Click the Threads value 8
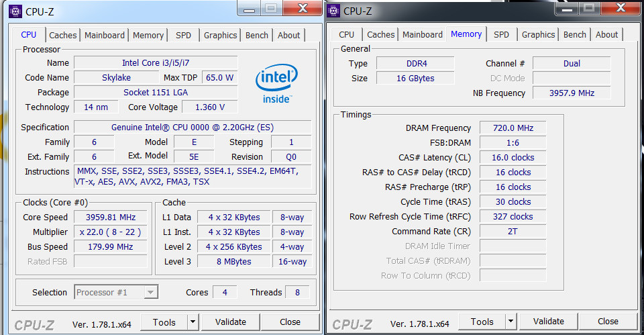The height and width of the screenshot is (335, 644). [x=297, y=292]
